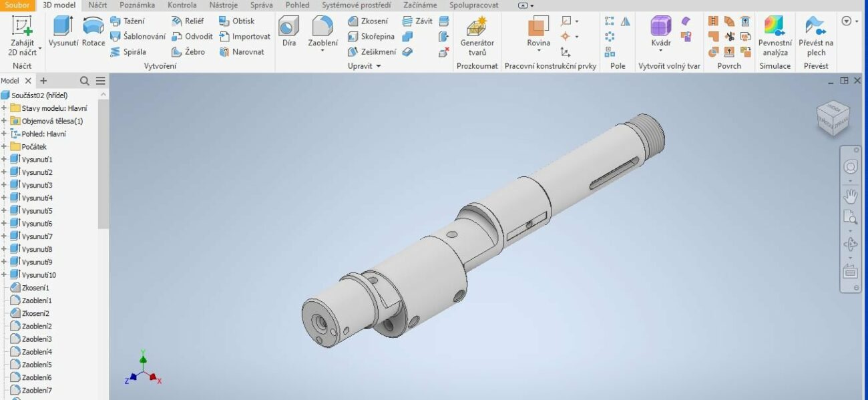Click the Závit thread button
Image resolution: width=868 pixels, height=400 pixels.
click(417, 21)
